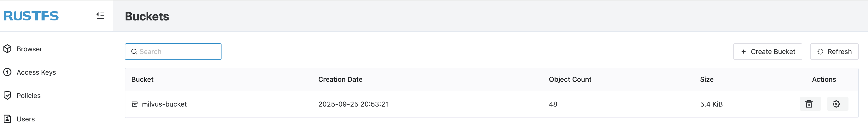Open the Policies section

(x=29, y=96)
